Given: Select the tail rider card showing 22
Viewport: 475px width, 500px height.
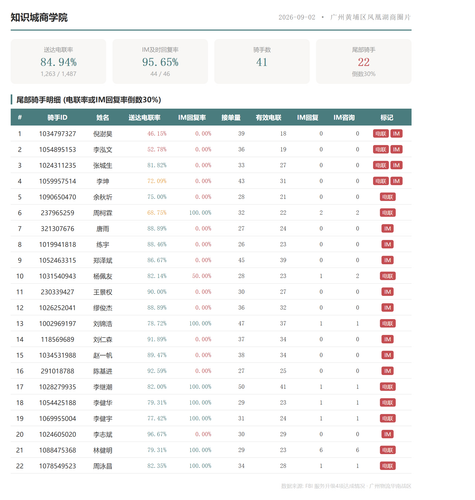Looking at the screenshot, I should pos(364,62).
